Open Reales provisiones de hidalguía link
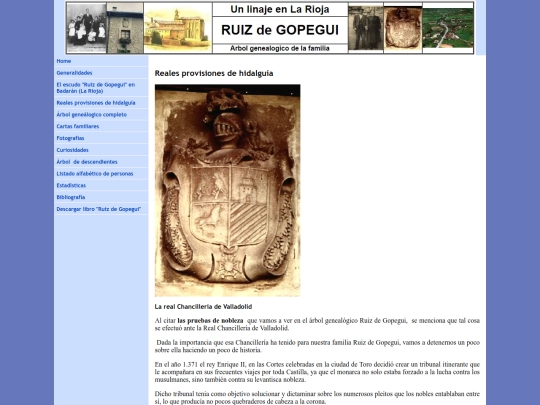Viewport: 540px width, 405px height. pyautogui.click(x=96, y=103)
